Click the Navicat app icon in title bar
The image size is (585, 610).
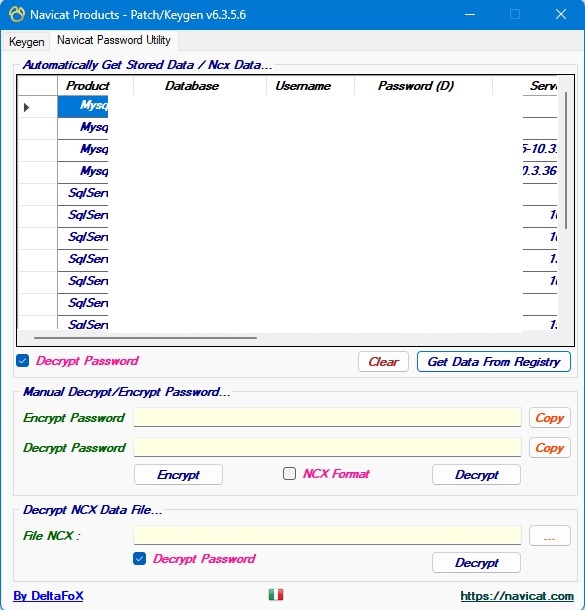[17, 14]
